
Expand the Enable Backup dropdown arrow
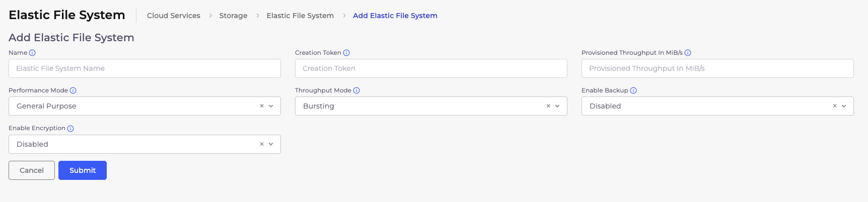(844, 106)
